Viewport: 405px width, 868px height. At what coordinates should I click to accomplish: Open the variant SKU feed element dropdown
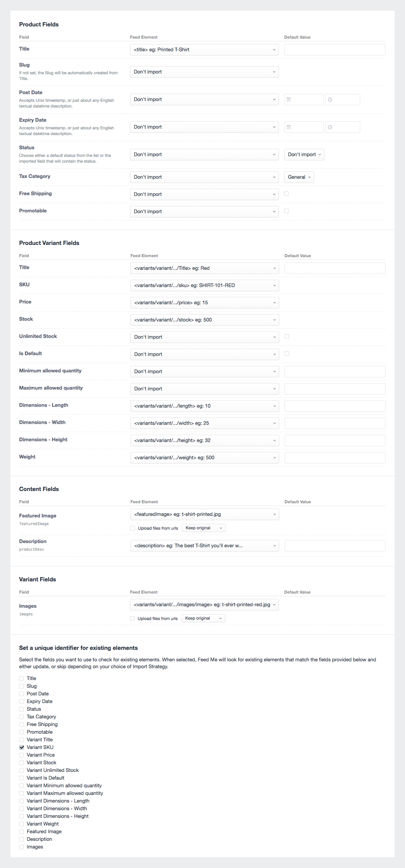point(205,286)
